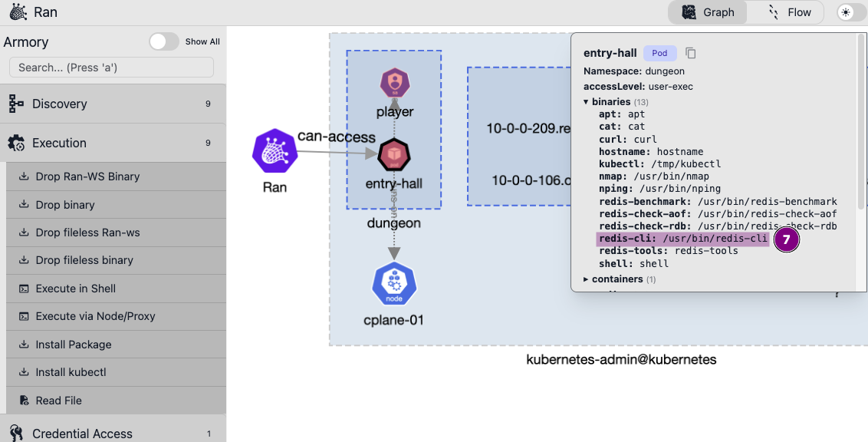Click file icon beside Read File
Screen dimensions: 868x442
pyautogui.click(x=24, y=400)
